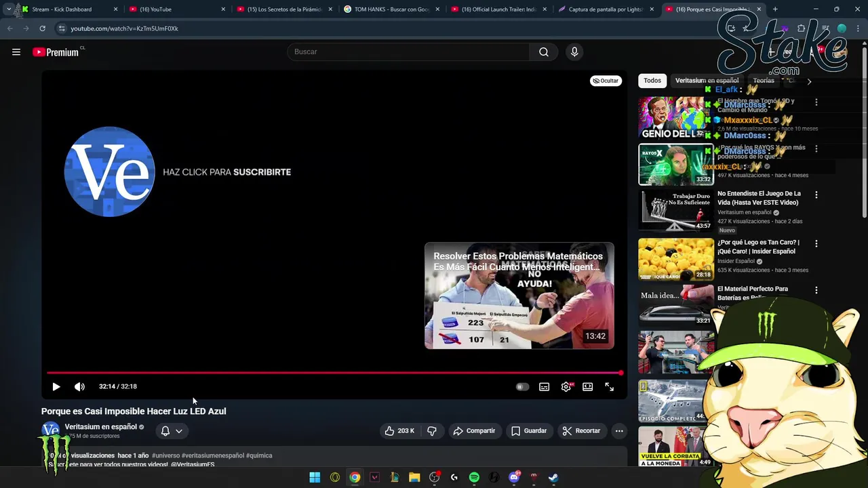Viewport: 868px width, 488px height.
Task: Open the Veritasium en español channel link
Action: [101, 426]
